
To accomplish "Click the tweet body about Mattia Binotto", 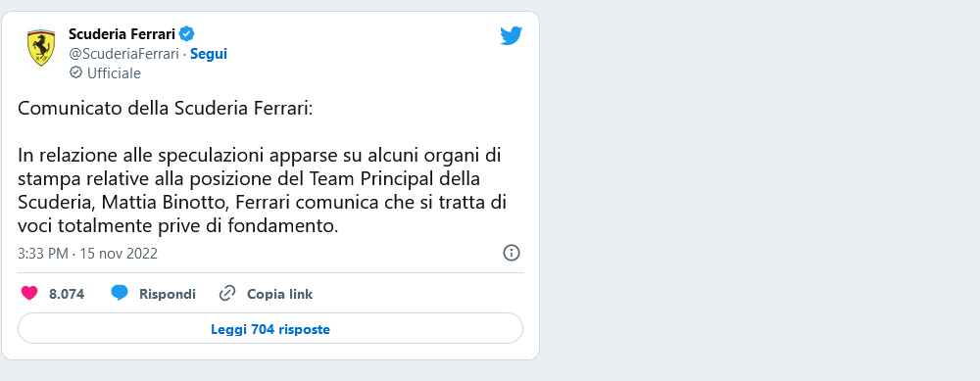I will point(263,190).
